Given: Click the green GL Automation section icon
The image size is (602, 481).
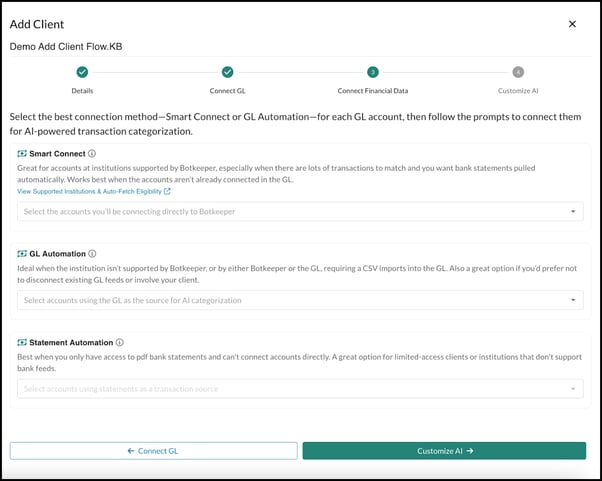Looking at the screenshot, I should tap(22, 254).
